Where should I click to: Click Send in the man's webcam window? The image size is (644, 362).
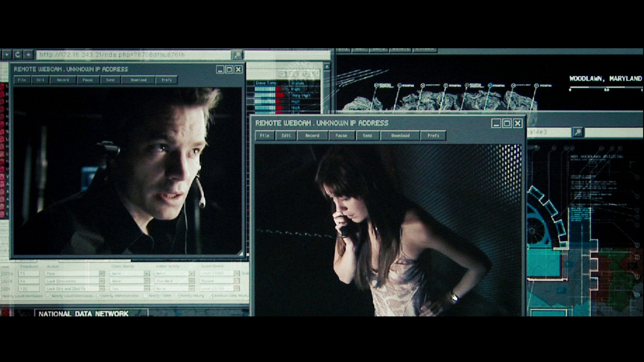click(110, 80)
